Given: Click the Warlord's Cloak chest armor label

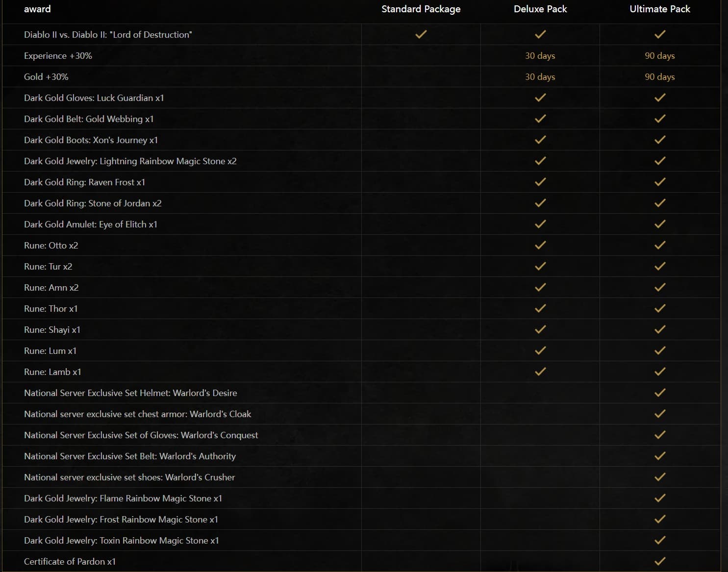Looking at the screenshot, I should 137,414.
